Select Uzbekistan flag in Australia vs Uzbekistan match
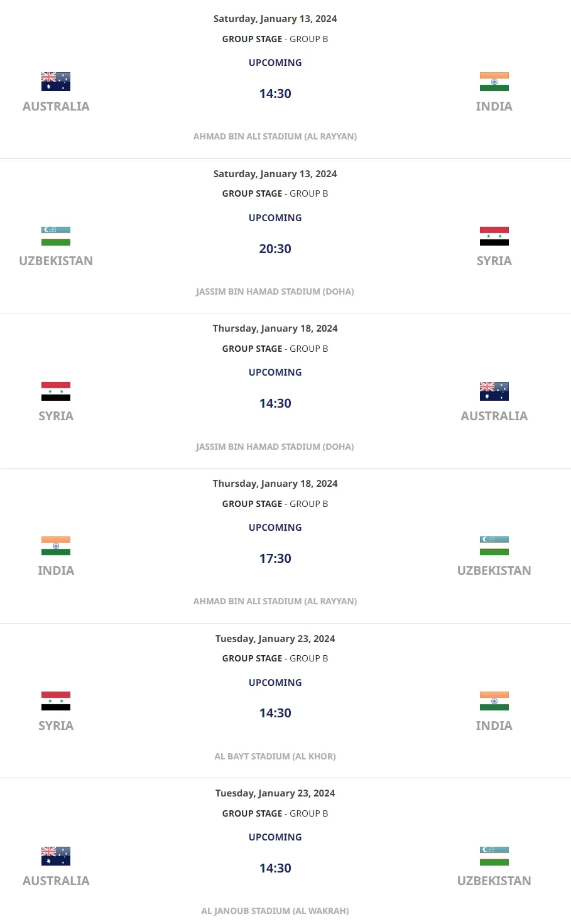571x924 pixels. click(x=494, y=856)
